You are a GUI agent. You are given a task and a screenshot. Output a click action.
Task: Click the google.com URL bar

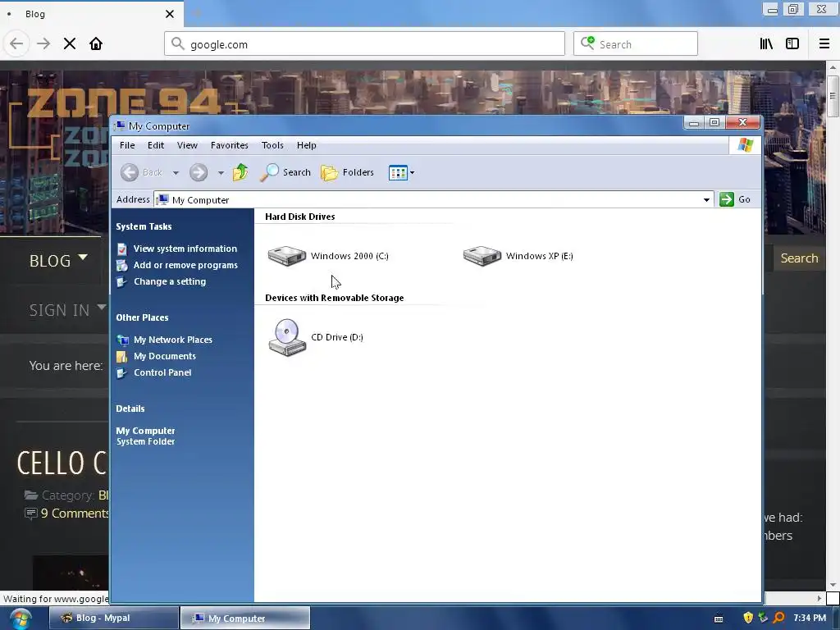point(364,44)
